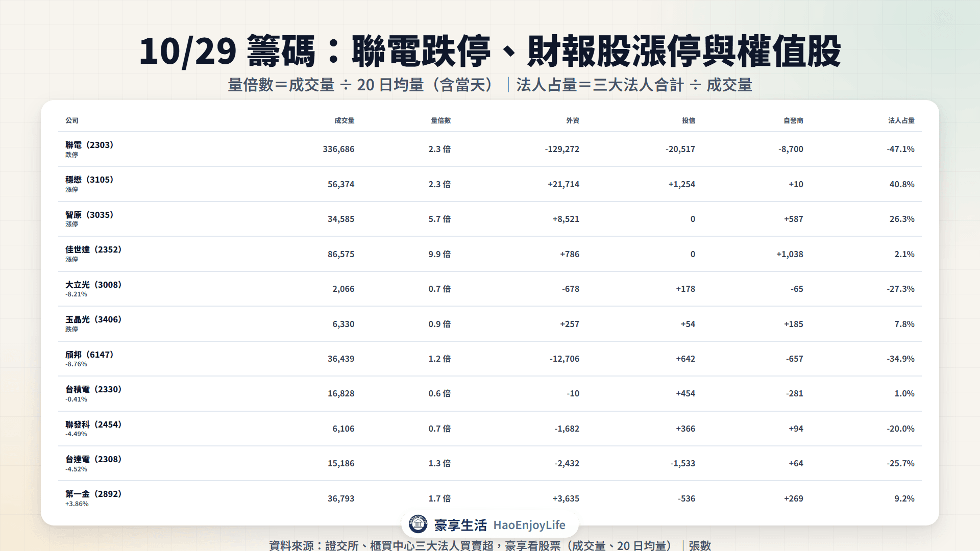This screenshot has width=980, height=551.
Task: Select the 聯發科（2454）company name
Action: pyautogui.click(x=93, y=424)
